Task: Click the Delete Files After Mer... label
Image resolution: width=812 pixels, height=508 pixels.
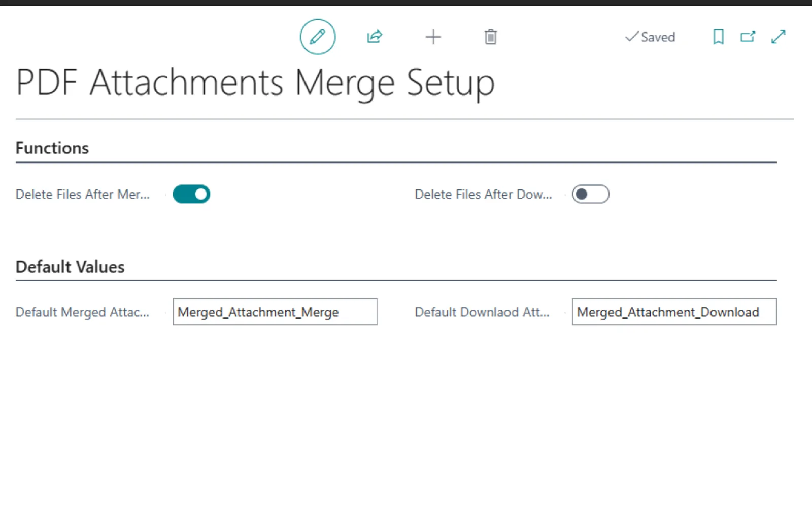Action: 83,194
